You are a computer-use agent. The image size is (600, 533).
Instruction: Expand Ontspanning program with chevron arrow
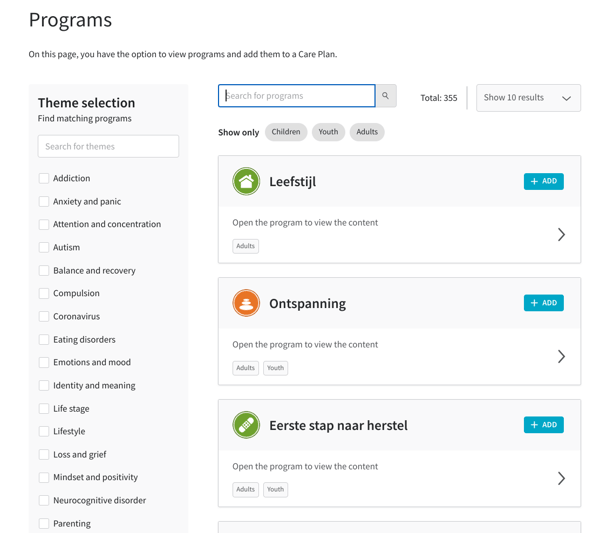[x=561, y=356]
